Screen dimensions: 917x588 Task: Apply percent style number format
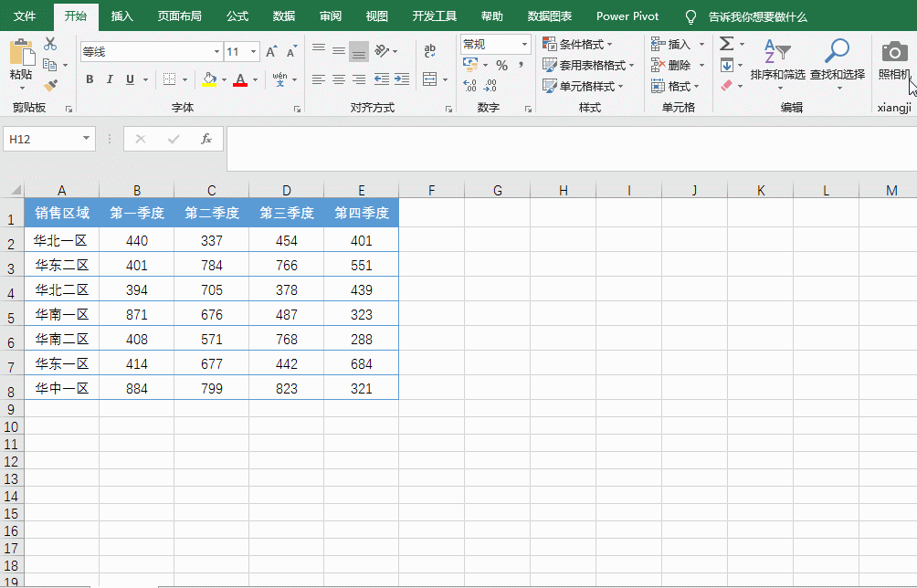click(501, 65)
